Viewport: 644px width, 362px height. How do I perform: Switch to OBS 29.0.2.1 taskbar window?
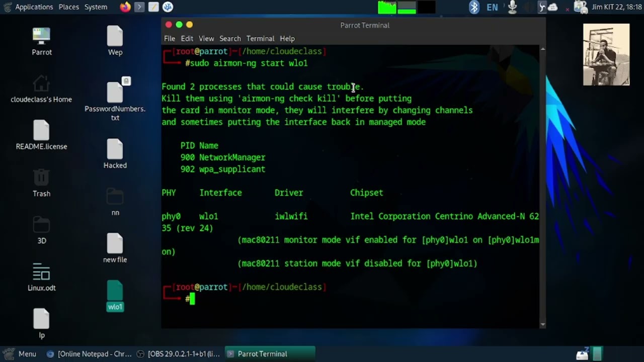pos(179,354)
